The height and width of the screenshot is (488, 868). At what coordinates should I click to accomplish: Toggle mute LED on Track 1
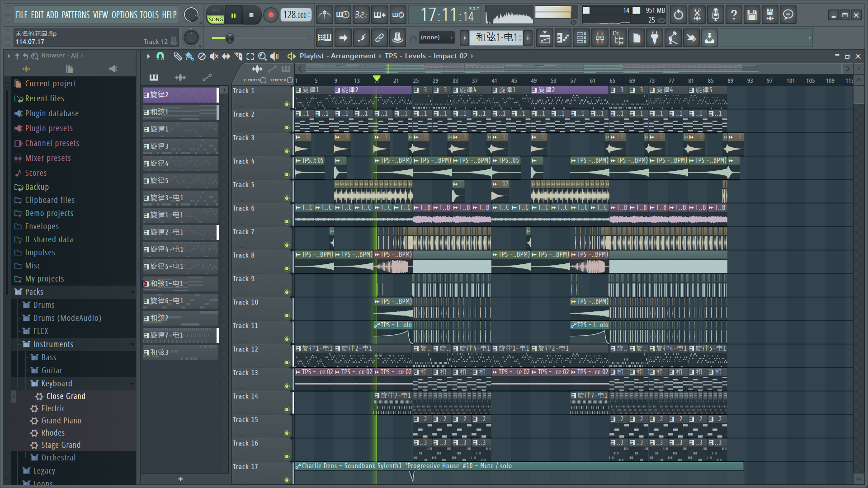click(x=287, y=104)
